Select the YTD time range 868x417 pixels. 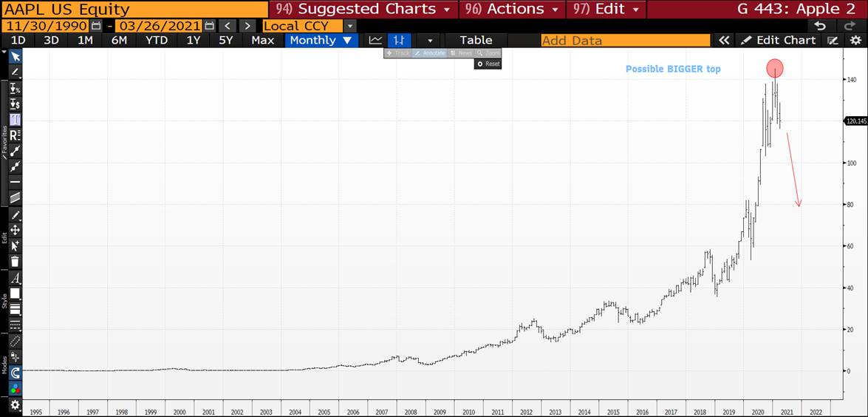pyautogui.click(x=157, y=41)
